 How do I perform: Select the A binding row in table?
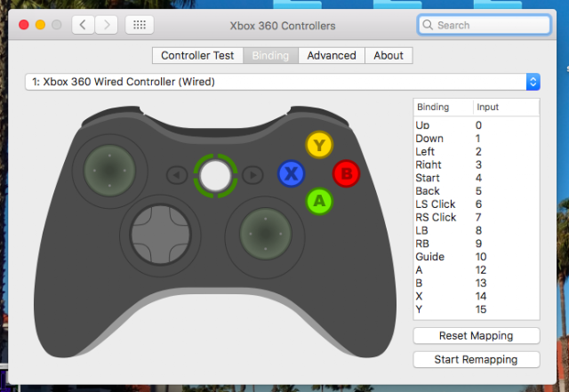pos(477,269)
